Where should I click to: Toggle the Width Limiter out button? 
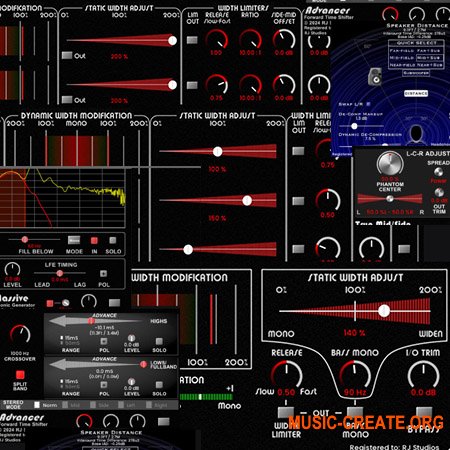(286, 412)
